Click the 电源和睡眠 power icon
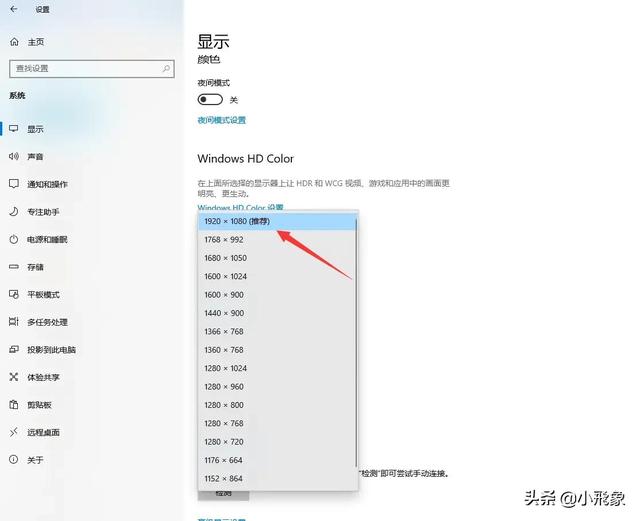640x521 pixels. tap(14, 239)
